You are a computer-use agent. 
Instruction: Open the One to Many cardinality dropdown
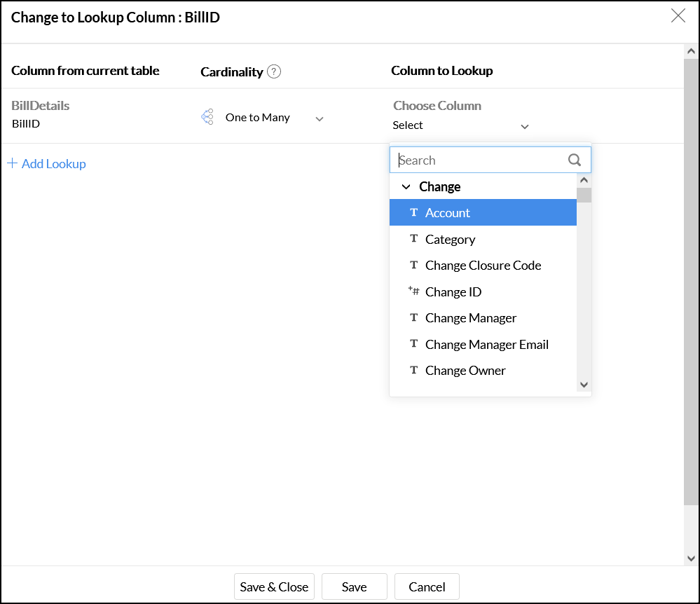pos(319,118)
